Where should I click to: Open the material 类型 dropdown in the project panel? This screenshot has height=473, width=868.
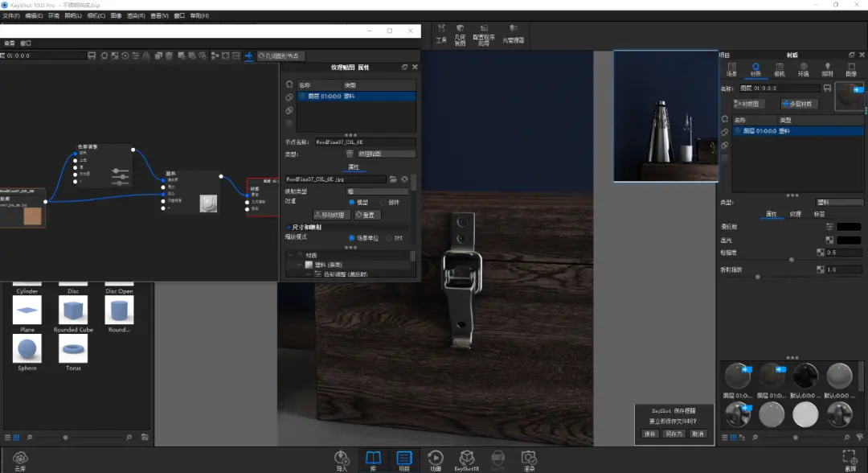click(838, 202)
